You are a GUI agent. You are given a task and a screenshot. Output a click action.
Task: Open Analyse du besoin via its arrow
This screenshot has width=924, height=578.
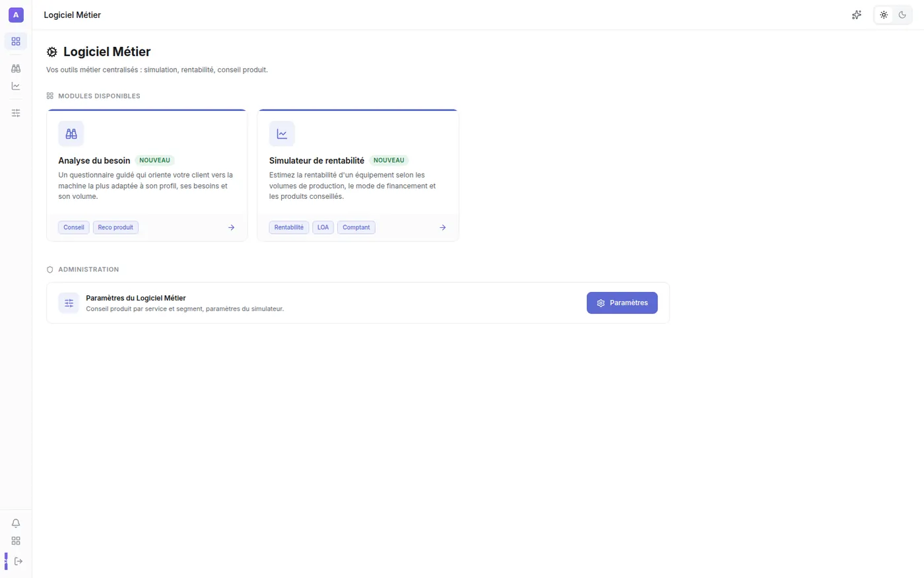click(x=232, y=227)
